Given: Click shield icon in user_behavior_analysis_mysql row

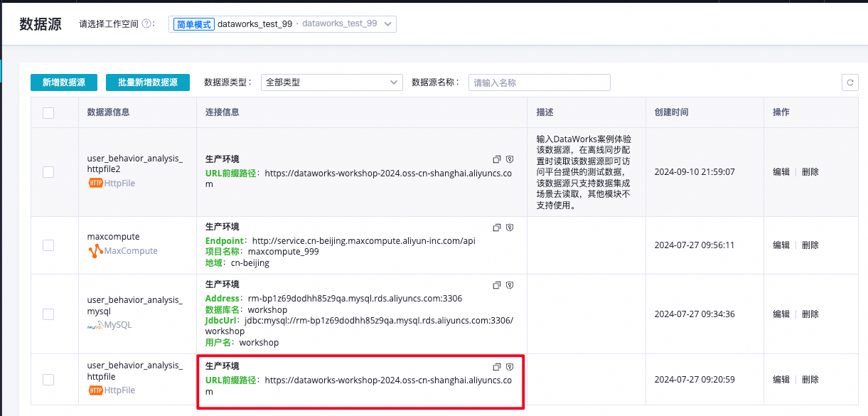Looking at the screenshot, I should pyautogui.click(x=510, y=285).
